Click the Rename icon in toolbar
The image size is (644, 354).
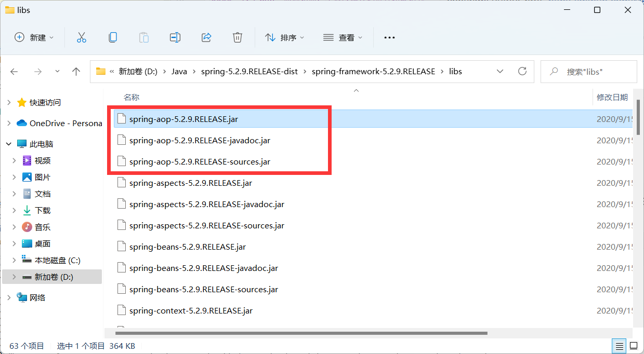[175, 37]
